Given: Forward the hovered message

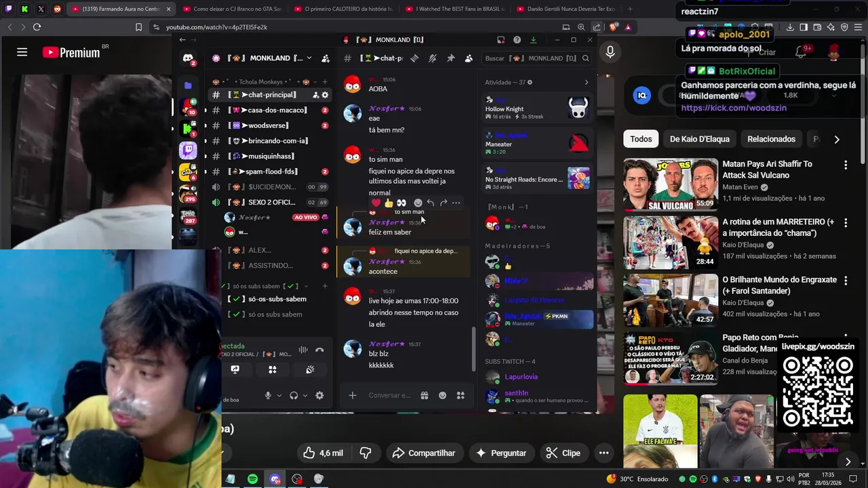Looking at the screenshot, I should [x=443, y=203].
